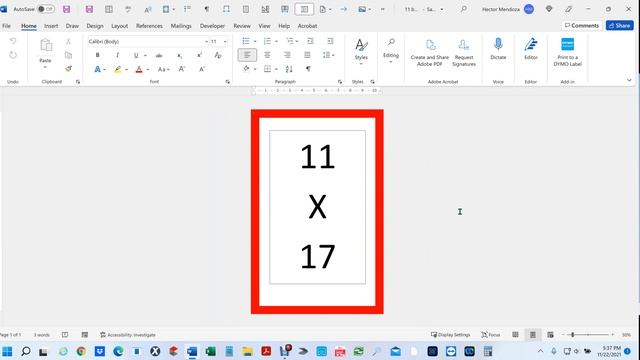The width and height of the screenshot is (640, 360).
Task: Toggle Italic formatting
Action: click(117, 55)
